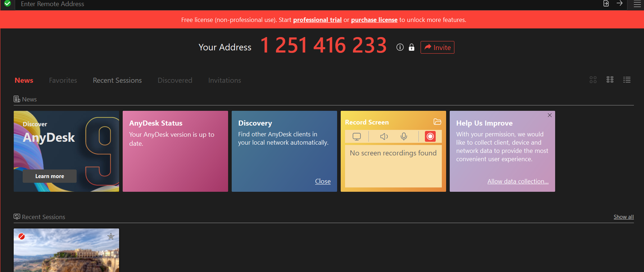Start the professional trial link

[317, 20]
